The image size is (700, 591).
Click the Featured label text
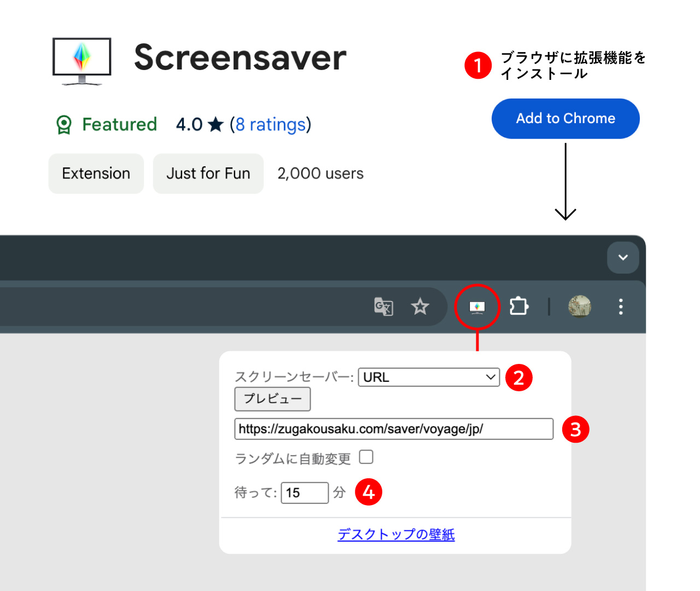click(x=120, y=125)
